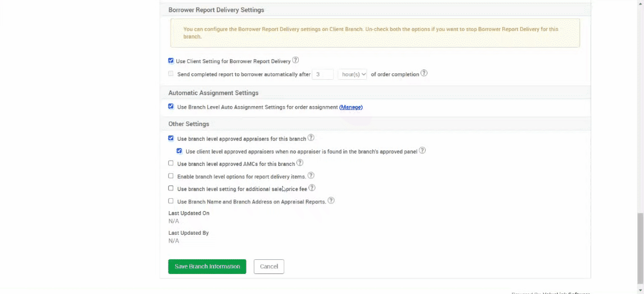Uncheck Use Client Setting for Borrower Report Delivery
This screenshot has width=644, height=294.
click(x=171, y=60)
